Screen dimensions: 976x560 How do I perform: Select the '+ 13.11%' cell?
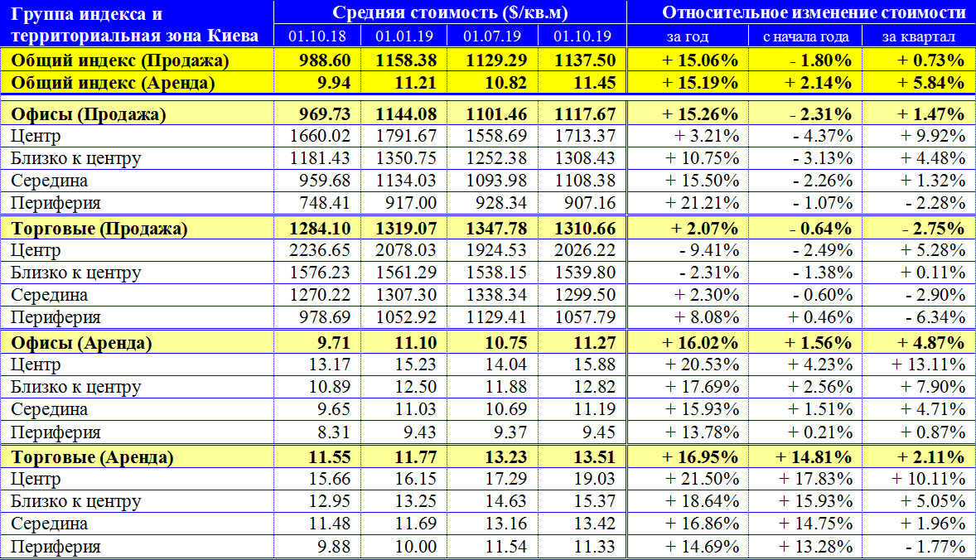pyautogui.click(x=928, y=364)
